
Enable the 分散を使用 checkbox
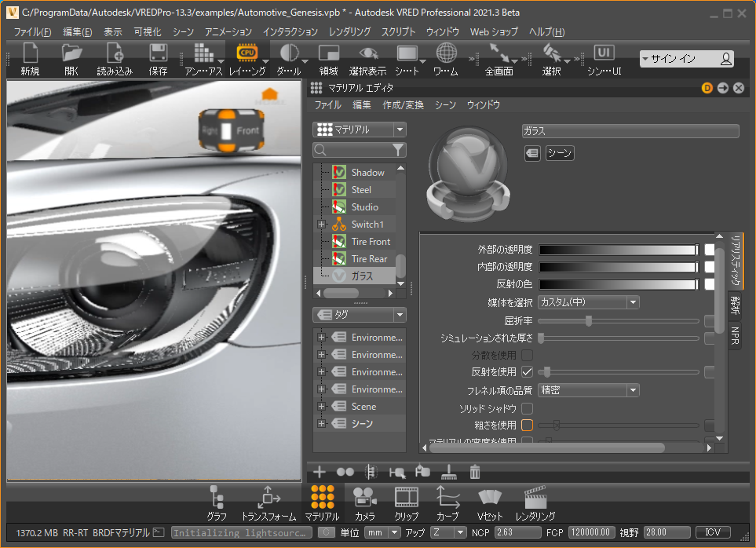click(x=527, y=355)
